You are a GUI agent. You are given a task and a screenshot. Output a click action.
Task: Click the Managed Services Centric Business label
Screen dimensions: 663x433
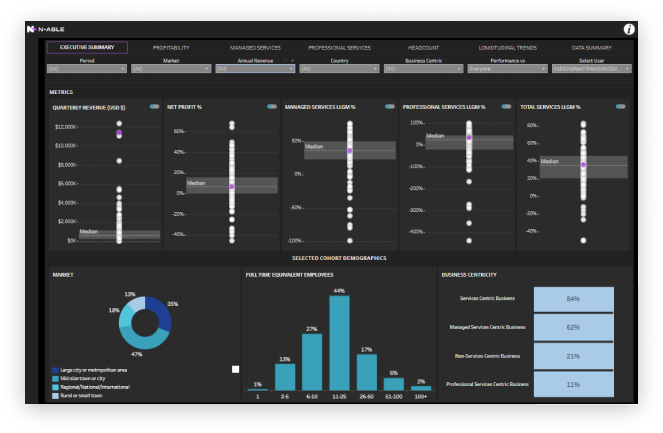487,327
